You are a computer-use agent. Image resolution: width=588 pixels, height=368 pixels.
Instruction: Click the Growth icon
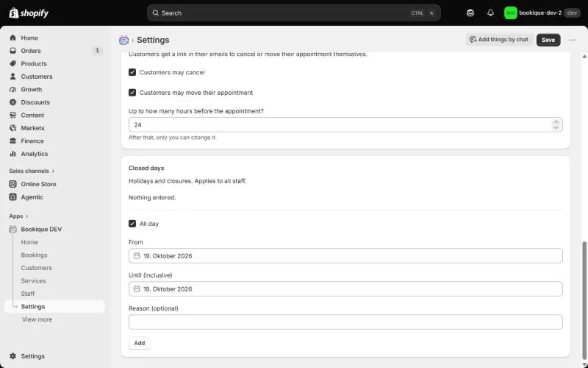click(13, 89)
